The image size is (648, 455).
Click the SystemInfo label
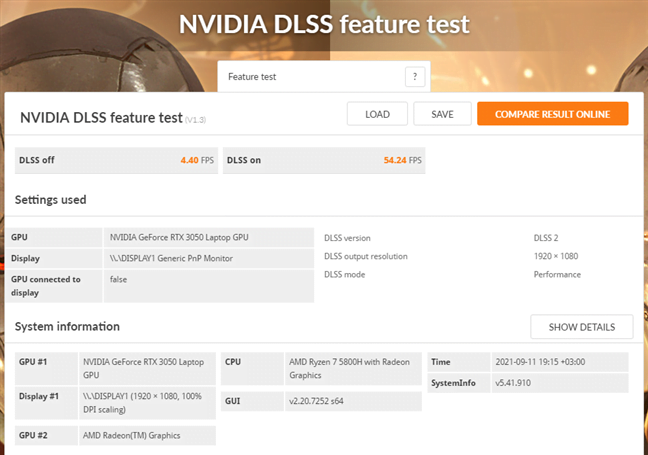(453, 383)
